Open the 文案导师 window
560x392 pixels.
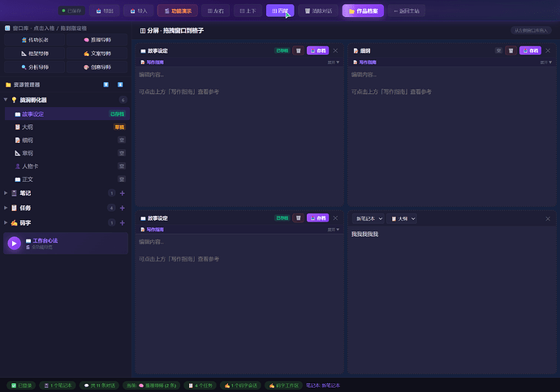click(97, 54)
